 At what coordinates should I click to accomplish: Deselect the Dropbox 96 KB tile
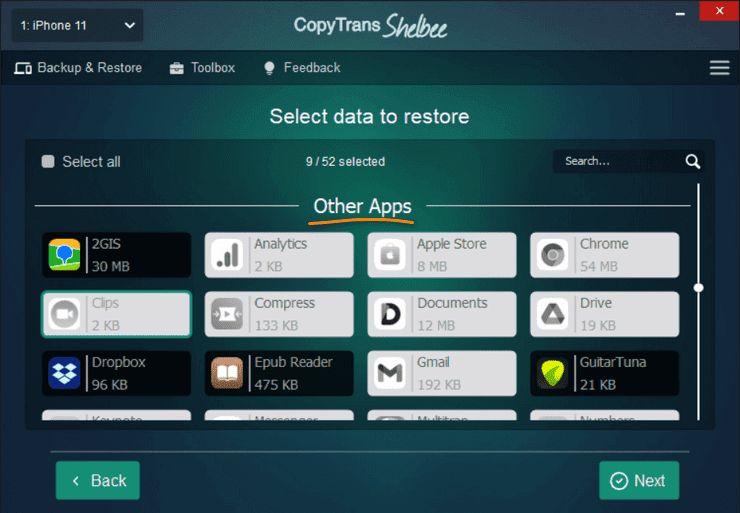click(x=117, y=373)
